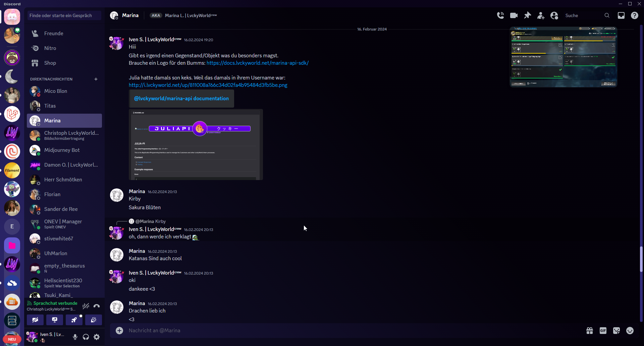
Task: Open the emoji picker
Action: click(630, 331)
